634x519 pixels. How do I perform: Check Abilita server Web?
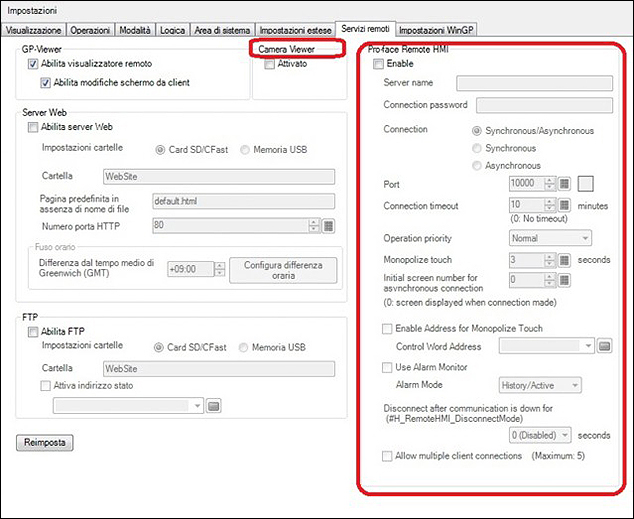click(x=33, y=127)
